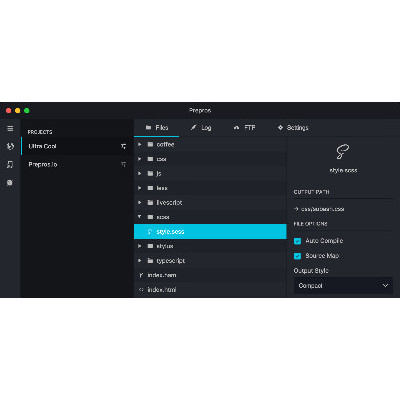Toggle the Auto Compile checkbox
The width and height of the screenshot is (400, 400).
[297, 241]
